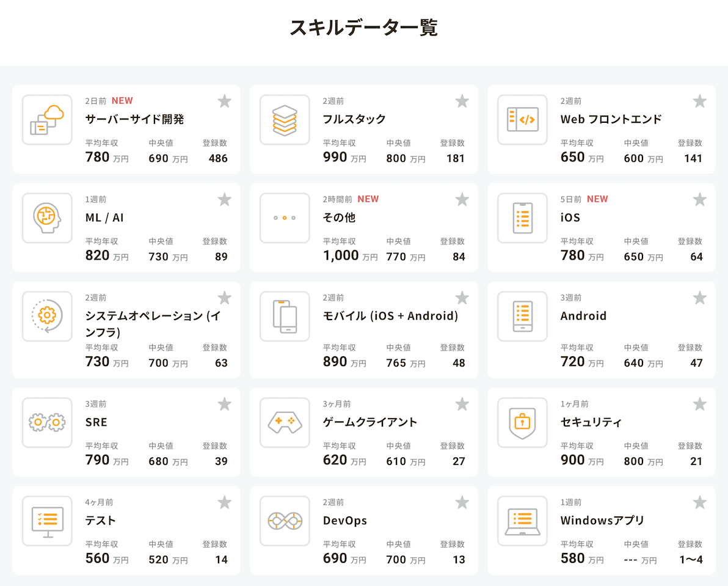Click the フルスタック stacked layers icon
The image size is (728, 586).
point(285,120)
